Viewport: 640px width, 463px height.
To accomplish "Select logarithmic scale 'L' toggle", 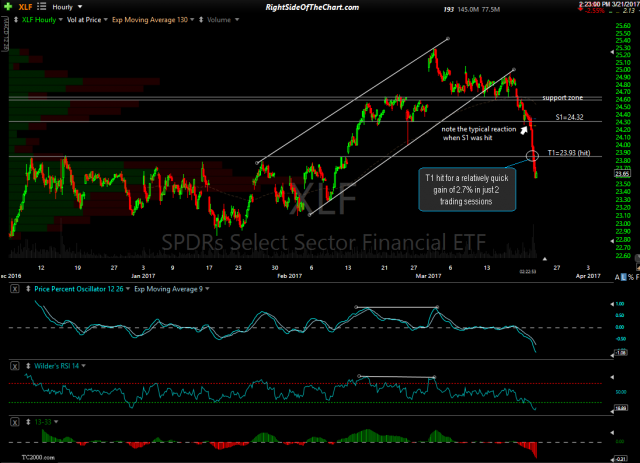I will [624, 277].
